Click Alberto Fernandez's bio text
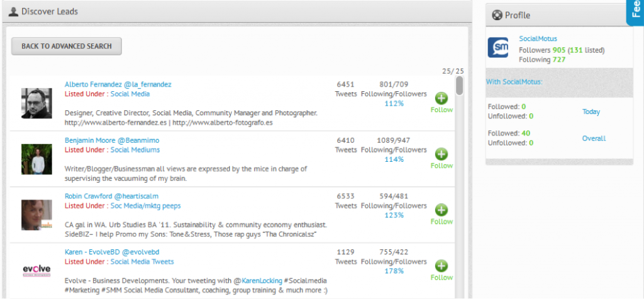 pos(191,117)
